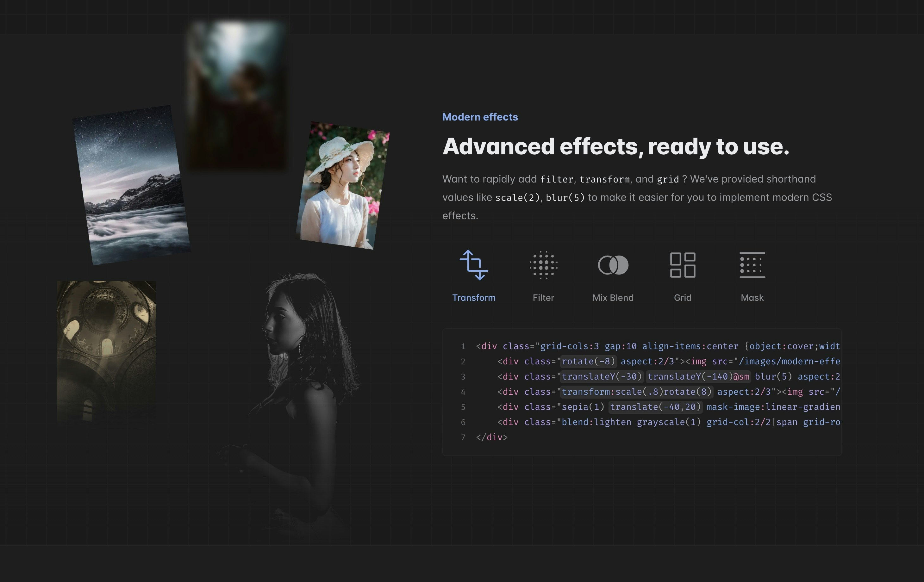Switch to the Transform tab label

point(474,298)
